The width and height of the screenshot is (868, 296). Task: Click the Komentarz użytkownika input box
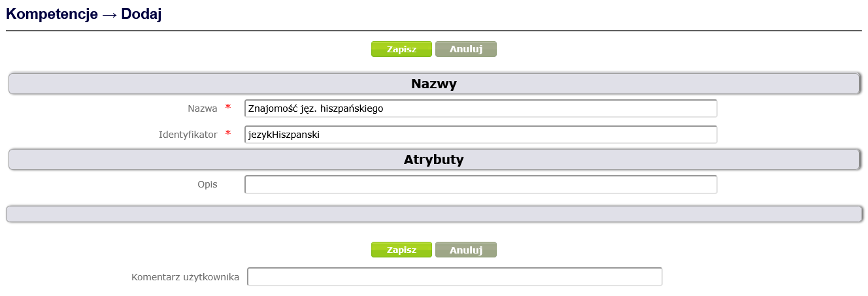pyautogui.click(x=454, y=277)
